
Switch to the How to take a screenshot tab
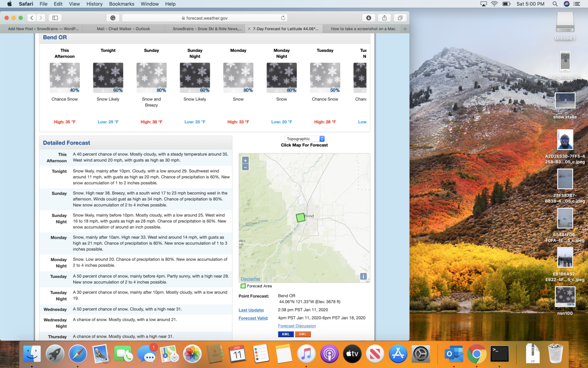(x=363, y=29)
